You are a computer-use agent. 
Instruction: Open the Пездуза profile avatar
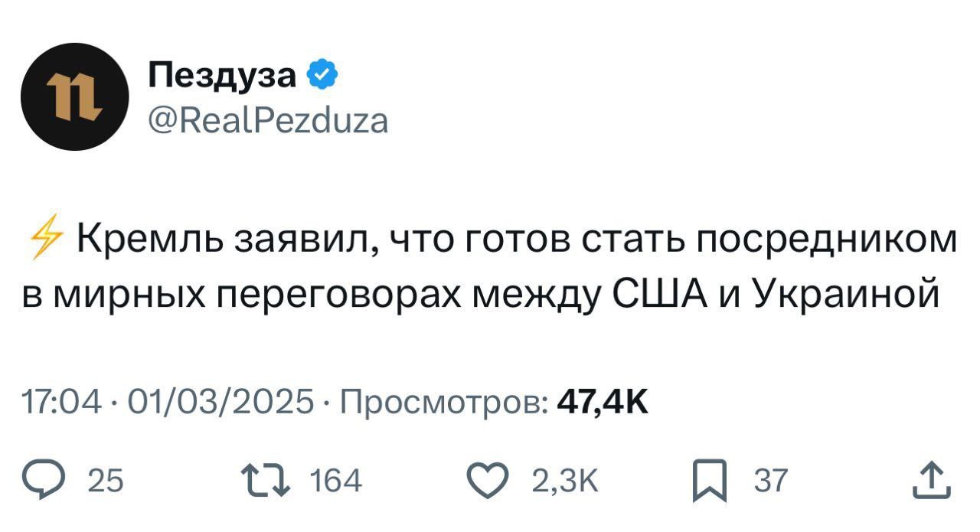(x=74, y=97)
